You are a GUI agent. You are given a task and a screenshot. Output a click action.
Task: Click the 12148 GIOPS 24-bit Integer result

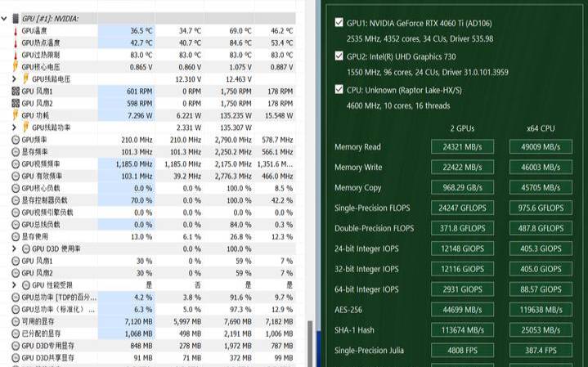462,248
